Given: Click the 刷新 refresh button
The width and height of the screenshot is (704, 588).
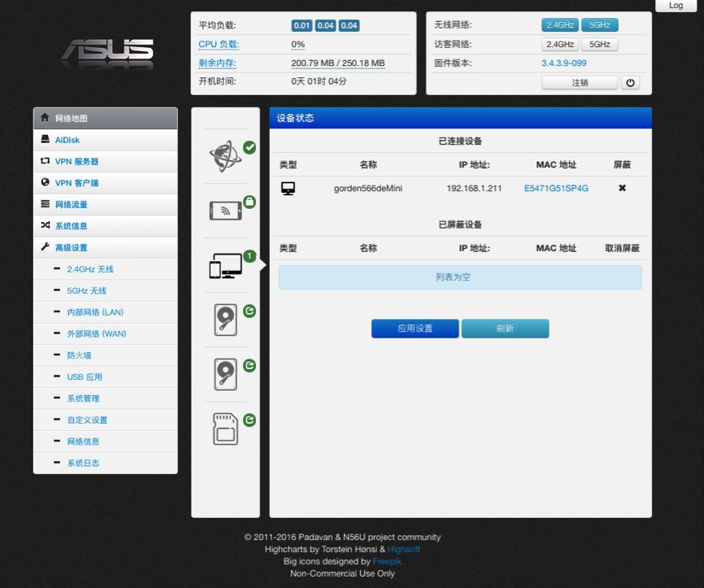Looking at the screenshot, I should pyautogui.click(x=505, y=329).
